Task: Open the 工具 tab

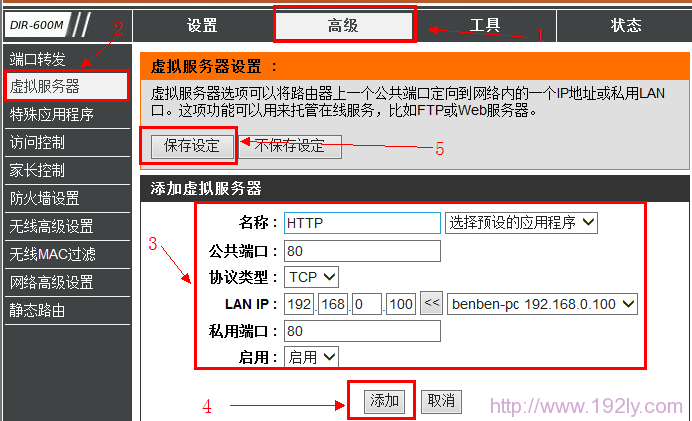Action: click(x=484, y=26)
